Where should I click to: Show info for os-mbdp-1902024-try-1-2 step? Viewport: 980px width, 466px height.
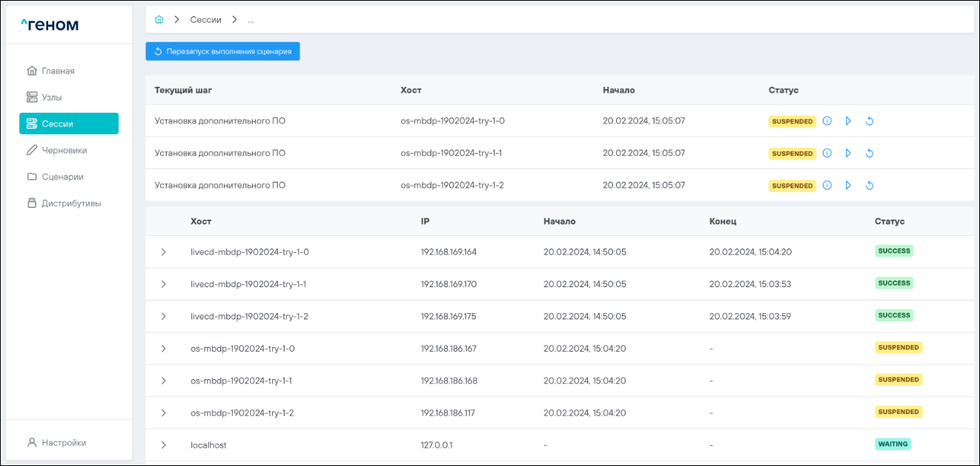(x=827, y=186)
